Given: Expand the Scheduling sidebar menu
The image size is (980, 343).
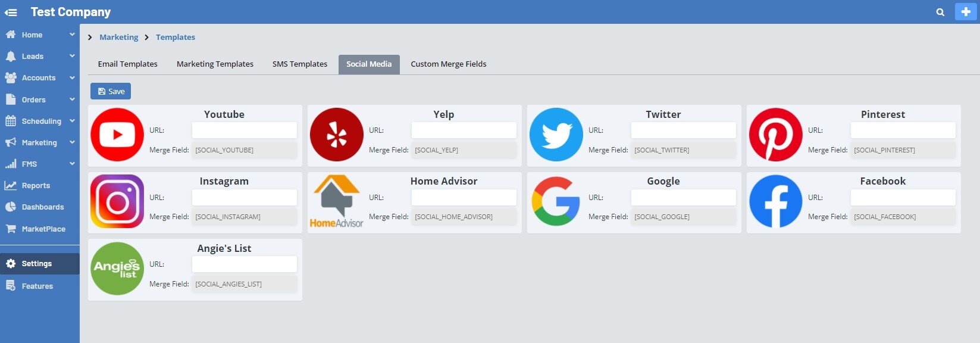Looking at the screenshot, I should [x=39, y=121].
